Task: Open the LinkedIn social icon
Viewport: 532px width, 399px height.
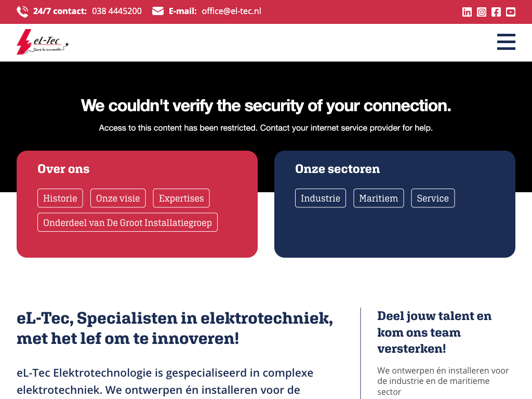Action: 467,12
